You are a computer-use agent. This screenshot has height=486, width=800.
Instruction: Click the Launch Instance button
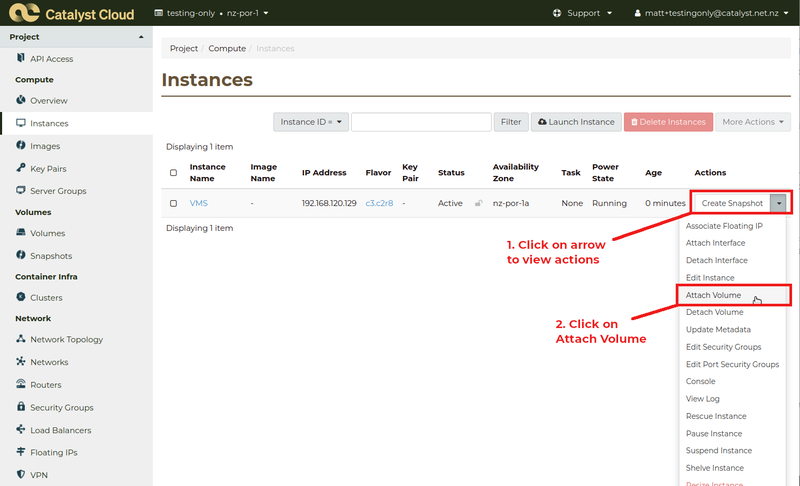tap(576, 122)
